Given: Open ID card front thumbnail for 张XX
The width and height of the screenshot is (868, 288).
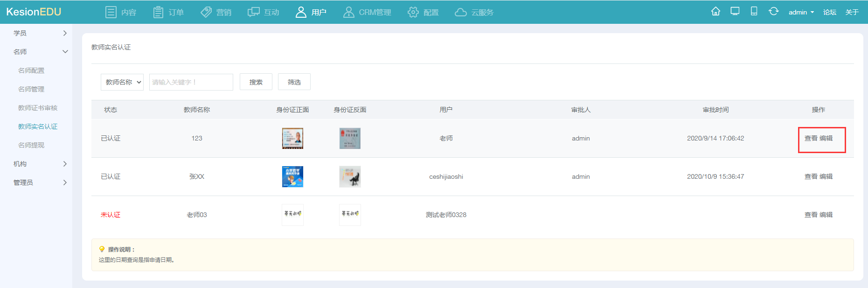Looking at the screenshot, I should (x=292, y=177).
